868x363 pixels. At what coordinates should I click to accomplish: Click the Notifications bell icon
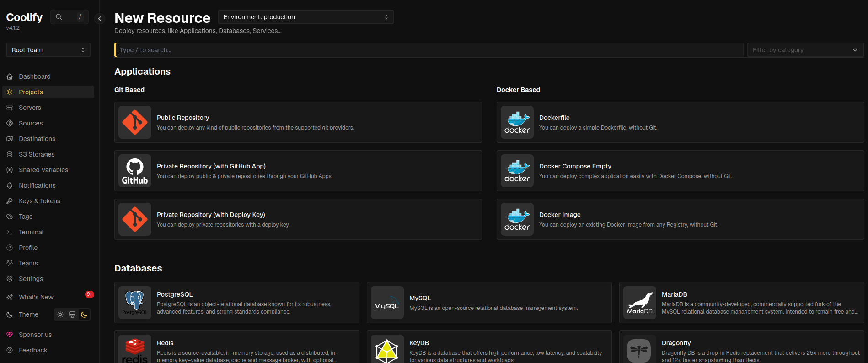[x=10, y=185]
